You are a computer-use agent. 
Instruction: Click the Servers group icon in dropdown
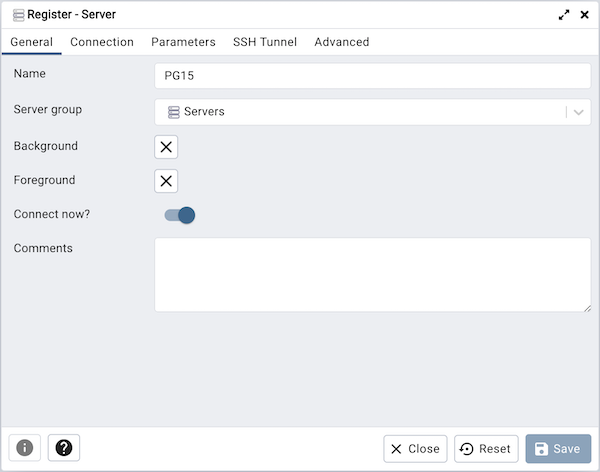(174, 112)
